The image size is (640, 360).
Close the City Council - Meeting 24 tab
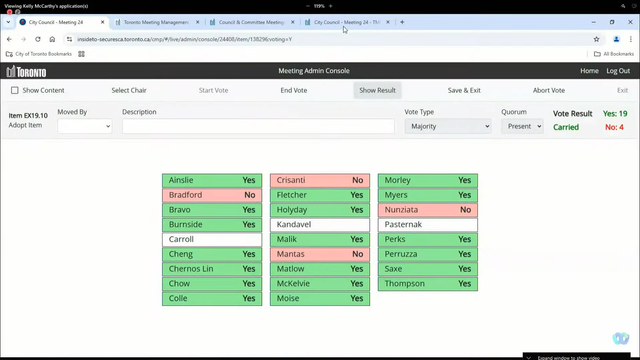pyautogui.click(x=102, y=22)
